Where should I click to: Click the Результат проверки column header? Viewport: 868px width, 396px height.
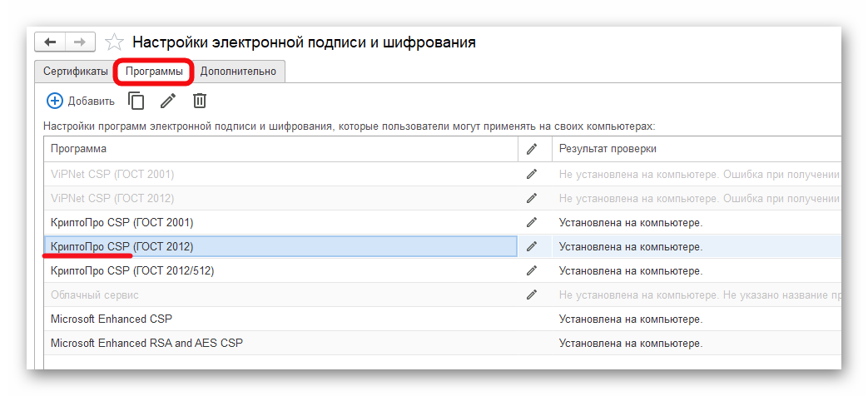pos(697,149)
